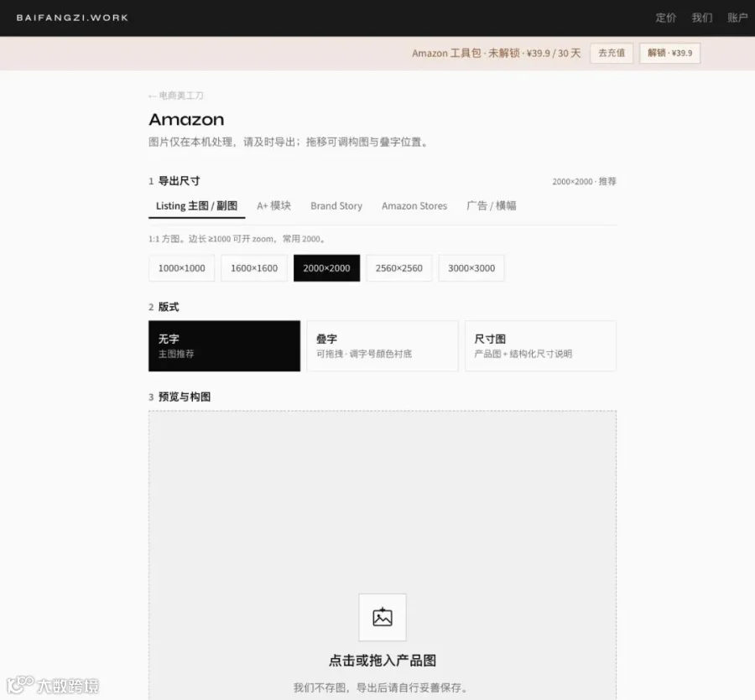The width and height of the screenshot is (755, 700).
Task: Select the 尺寸图 layout card
Action: tap(540, 346)
